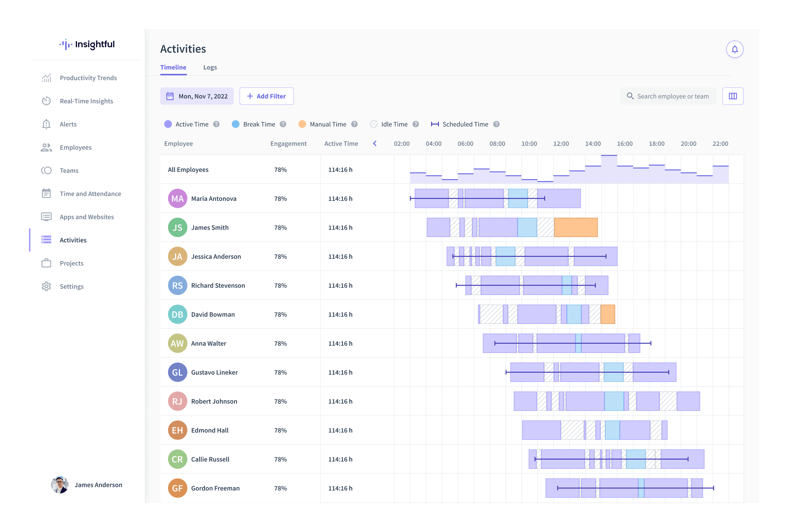The height and width of the screenshot is (532, 788).
Task: Click James Smith's orange manual time block
Action: pos(576,228)
